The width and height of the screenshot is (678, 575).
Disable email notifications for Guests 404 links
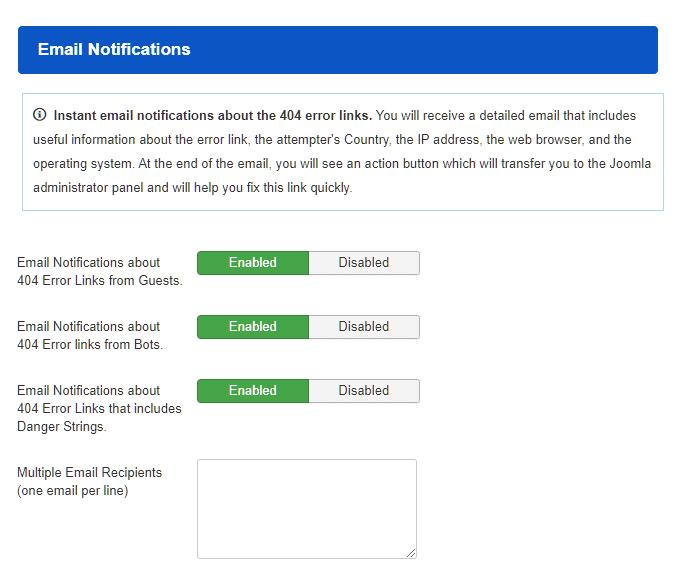[x=364, y=263]
